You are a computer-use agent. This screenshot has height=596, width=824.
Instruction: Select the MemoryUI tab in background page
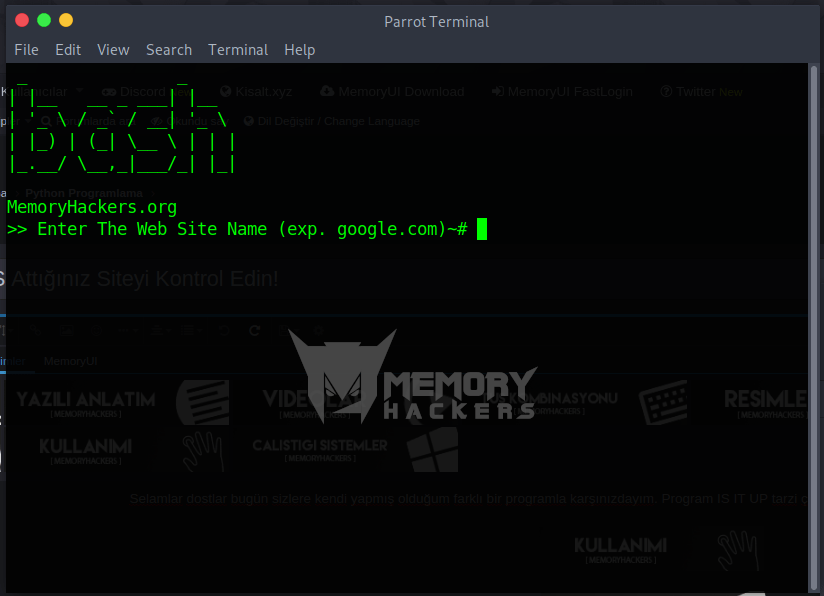[70, 362]
